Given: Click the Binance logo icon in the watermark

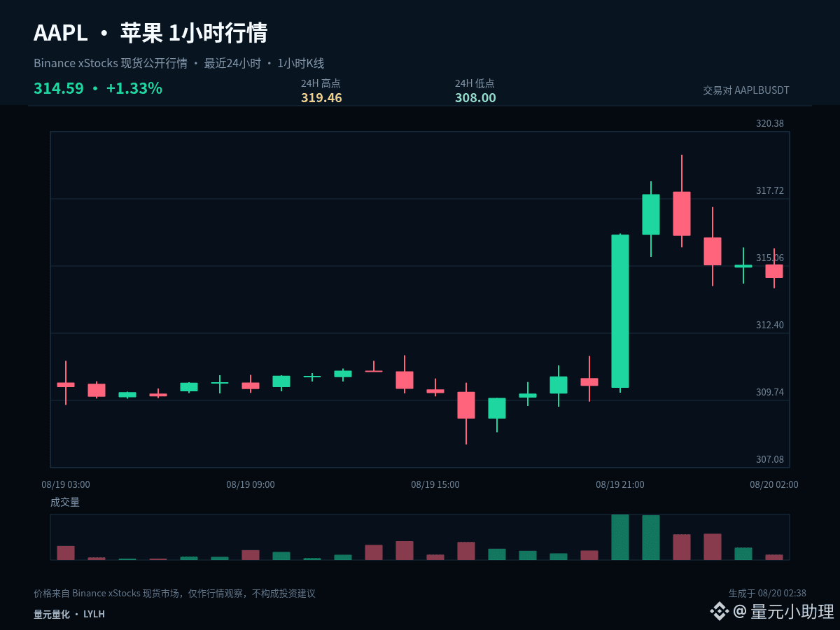Looking at the screenshot, I should (720, 611).
